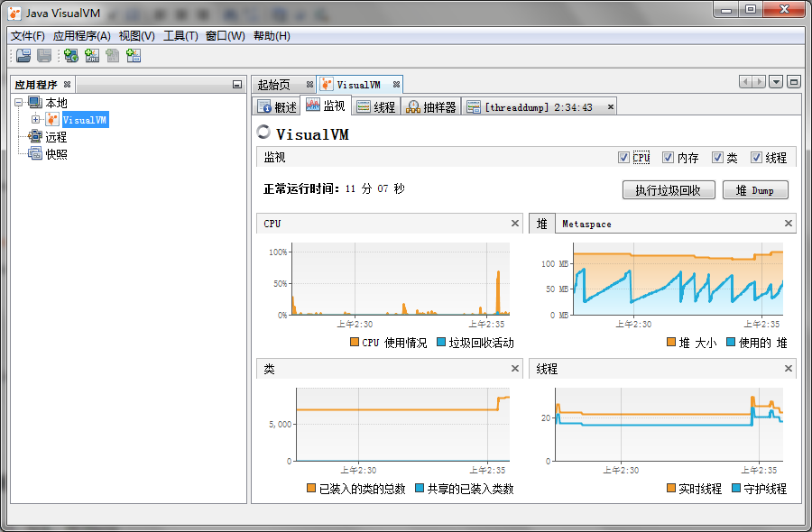Viewport: 812px width, 532px height.
Task: Click the 共享的已装入类数 legend swatch
Action: pyautogui.click(x=420, y=488)
